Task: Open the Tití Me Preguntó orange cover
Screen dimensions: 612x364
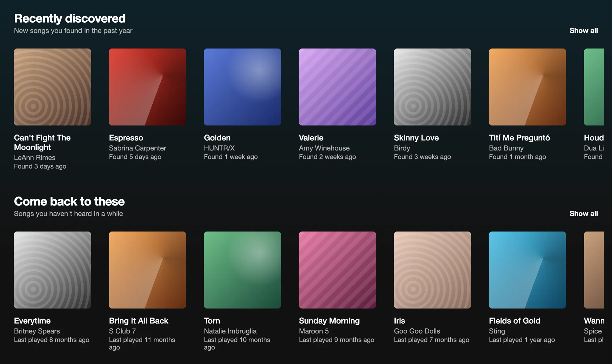Action: click(527, 87)
